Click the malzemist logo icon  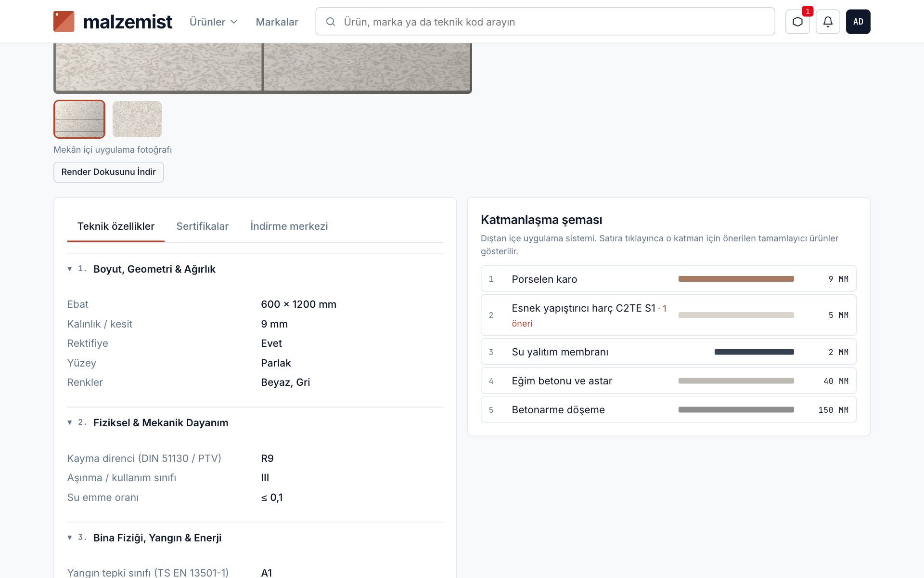coord(64,22)
